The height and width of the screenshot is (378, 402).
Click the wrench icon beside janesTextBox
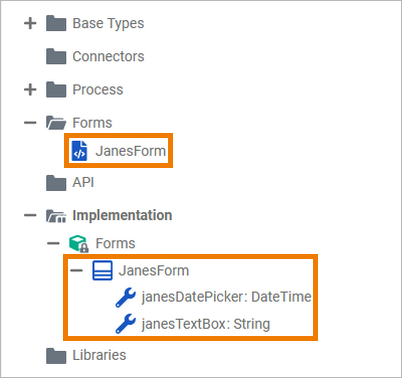coord(125,324)
